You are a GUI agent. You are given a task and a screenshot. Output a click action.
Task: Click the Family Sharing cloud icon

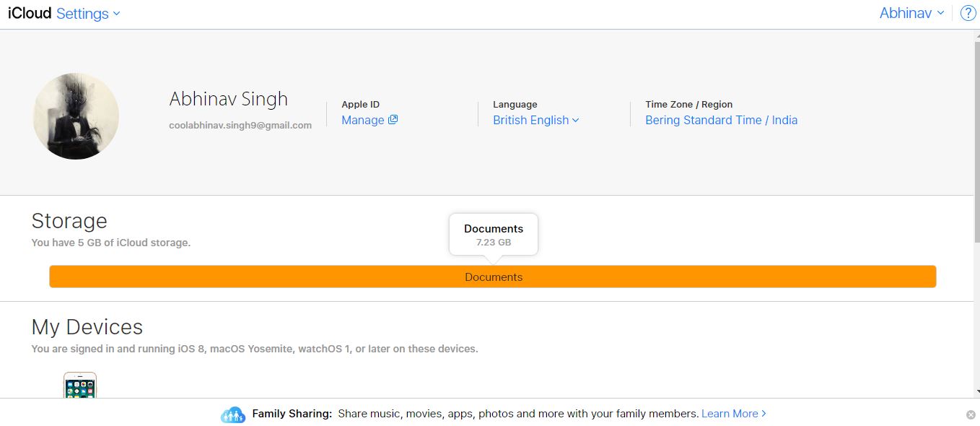(x=233, y=414)
